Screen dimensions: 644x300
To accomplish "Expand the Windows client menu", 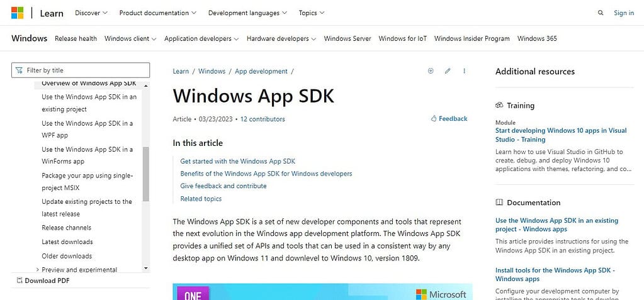I will [x=130, y=38].
